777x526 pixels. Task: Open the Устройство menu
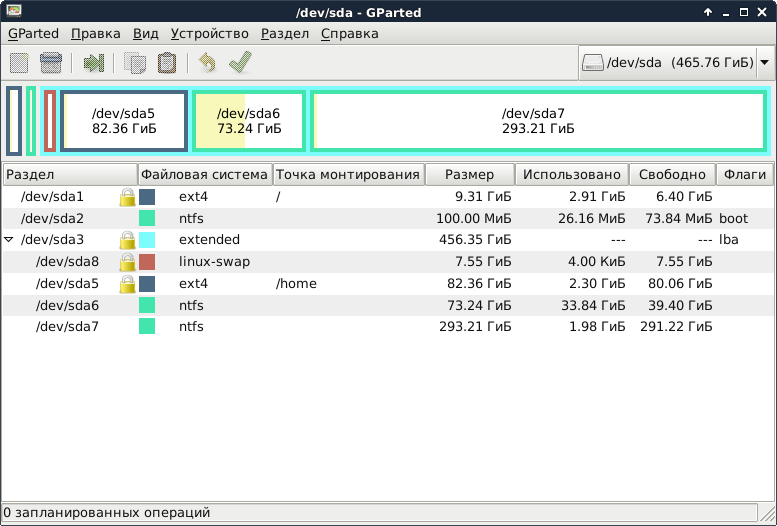point(211,33)
